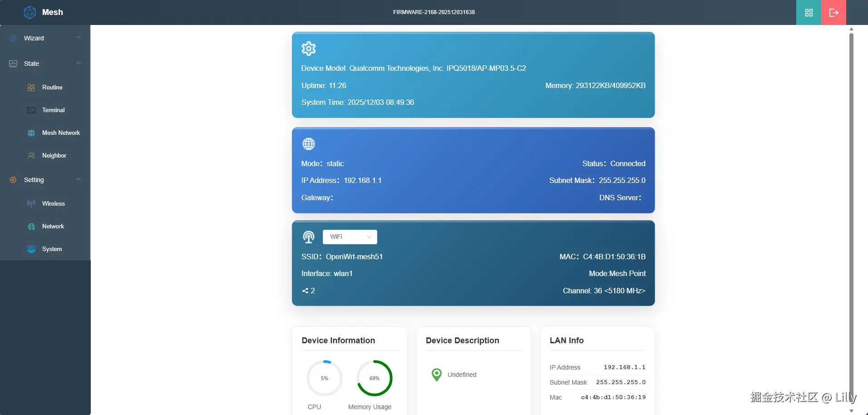This screenshot has height=415, width=868.
Task: Click LAN Info Subnet Mask value 255.255.255.0
Action: point(621,382)
